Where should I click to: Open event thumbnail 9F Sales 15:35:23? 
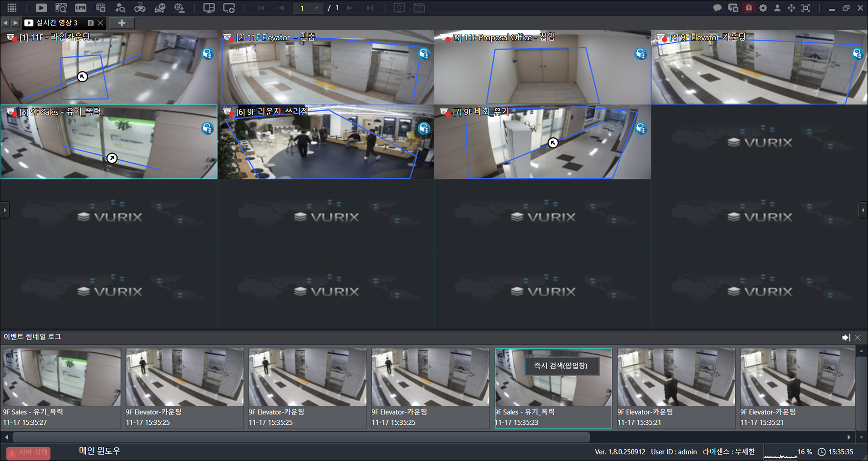pos(554,388)
